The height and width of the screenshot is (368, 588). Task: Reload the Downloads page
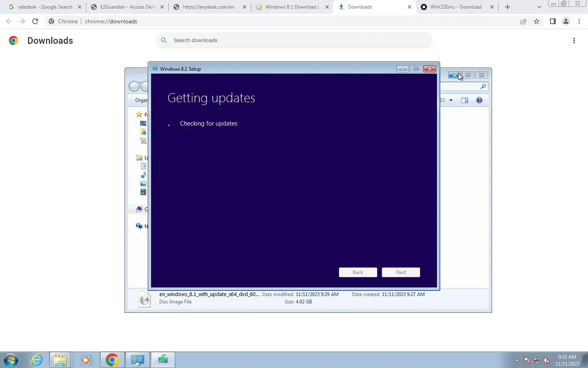coord(35,21)
